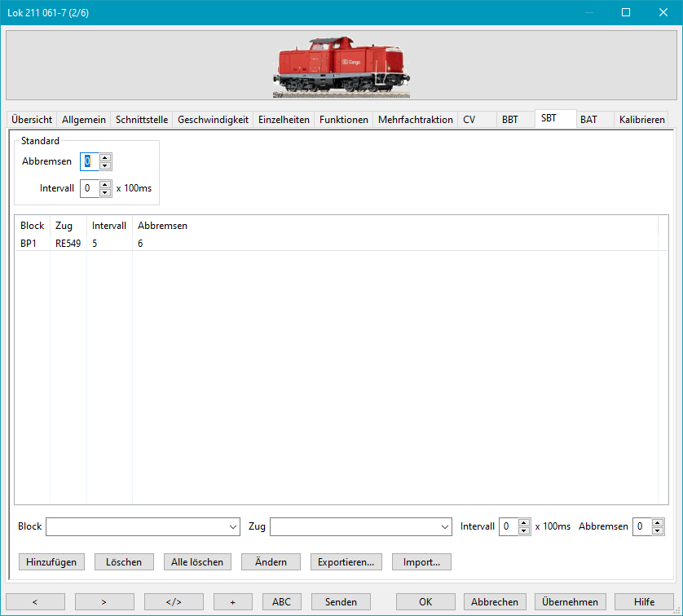The height and width of the screenshot is (616, 683).
Task: Click the Exportieren... button
Action: [x=346, y=562]
